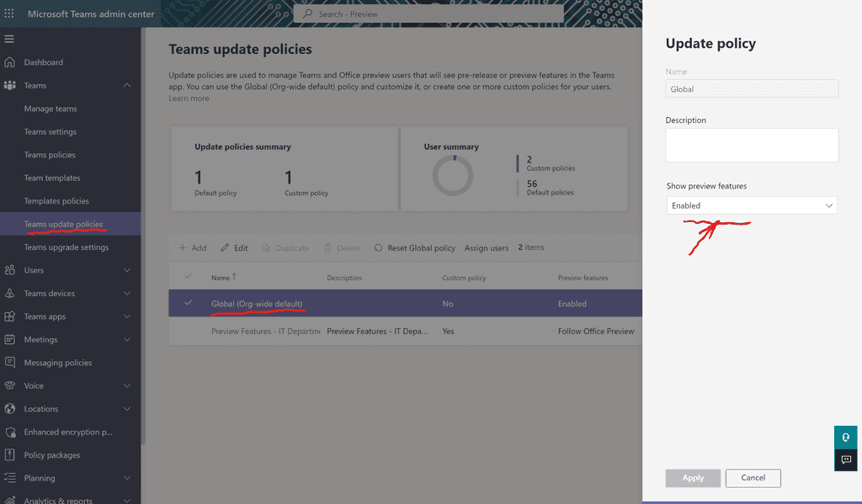This screenshot has height=504, width=862.
Task: Open the feedback chat icon at bottom right
Action: tap(846, 460)
